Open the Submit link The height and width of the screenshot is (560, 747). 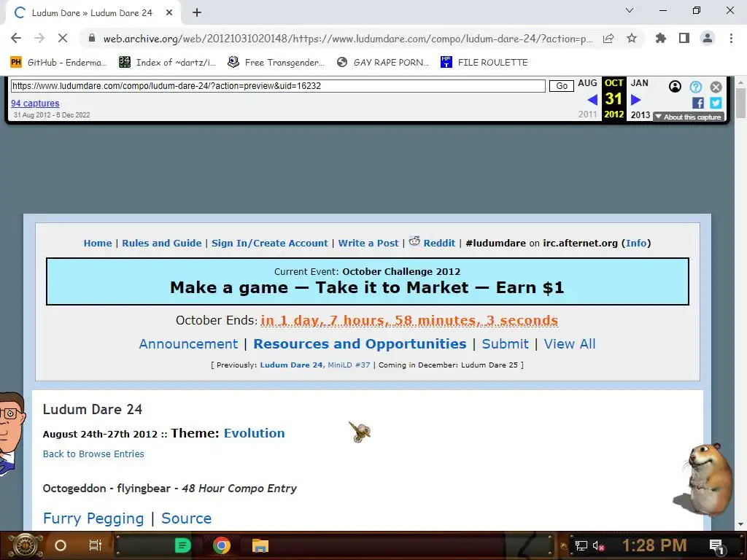click(505, 344)
